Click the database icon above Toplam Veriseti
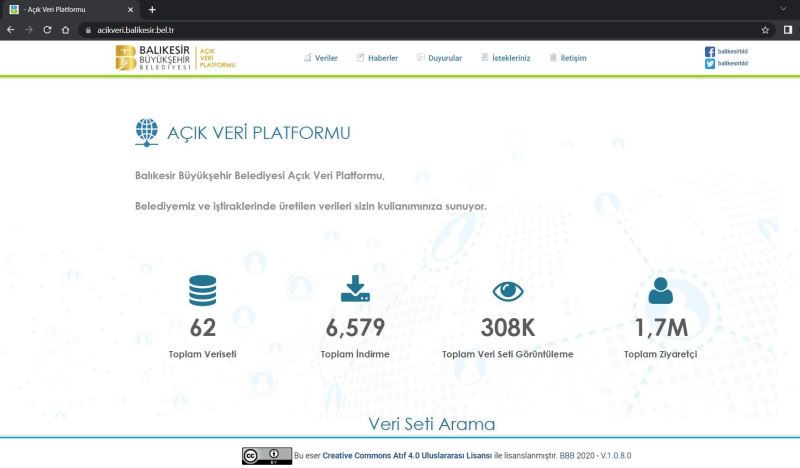This screenshot has height=468, width=800. pyautogui.click(x=202, y=290)
